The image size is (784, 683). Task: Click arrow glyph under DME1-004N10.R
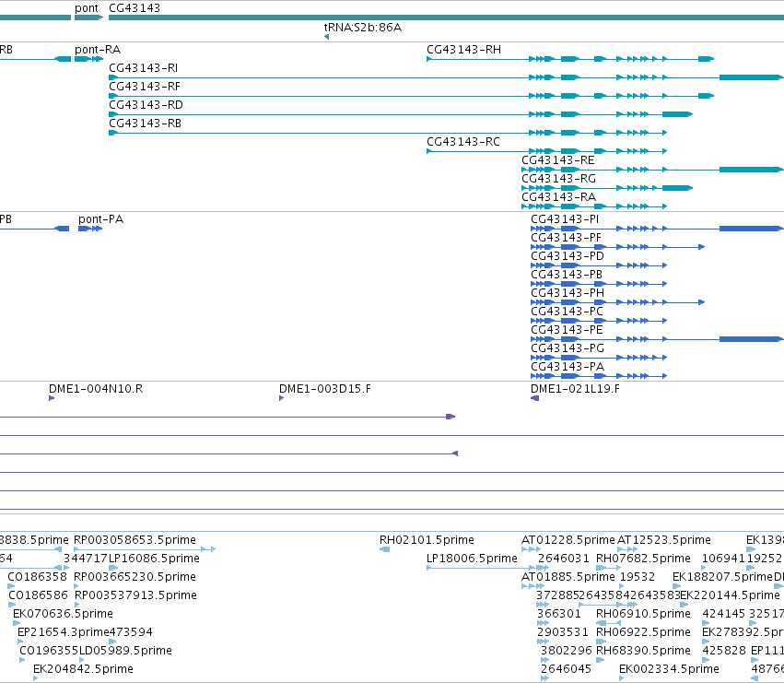(x=52, y=398)
